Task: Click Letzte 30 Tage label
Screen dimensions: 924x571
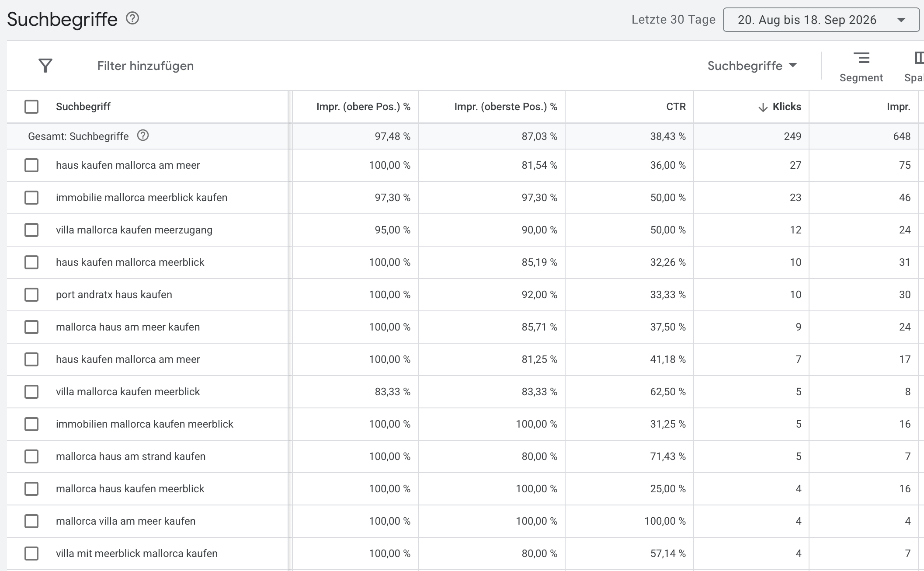Action: [x=674, y=20]
